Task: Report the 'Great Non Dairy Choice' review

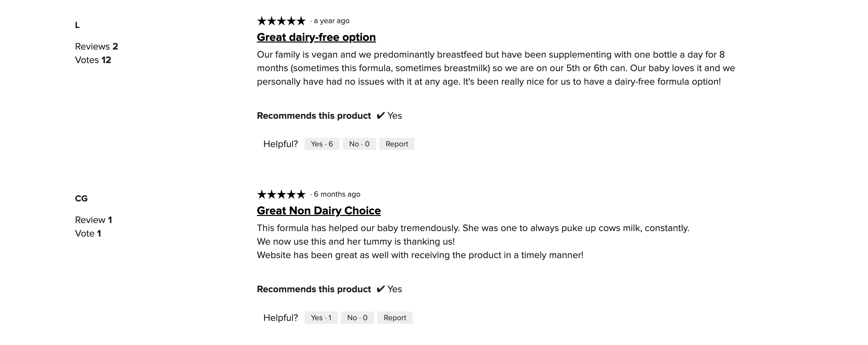Action: [395, 318]
